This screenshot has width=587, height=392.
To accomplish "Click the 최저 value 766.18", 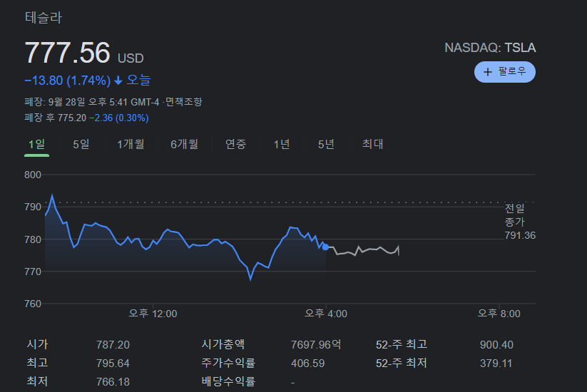I will (113, 382).
